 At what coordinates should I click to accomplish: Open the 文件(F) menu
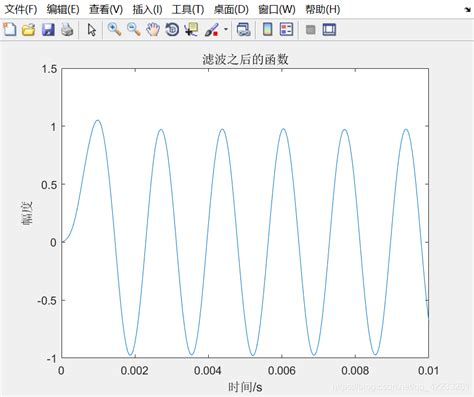20,9
